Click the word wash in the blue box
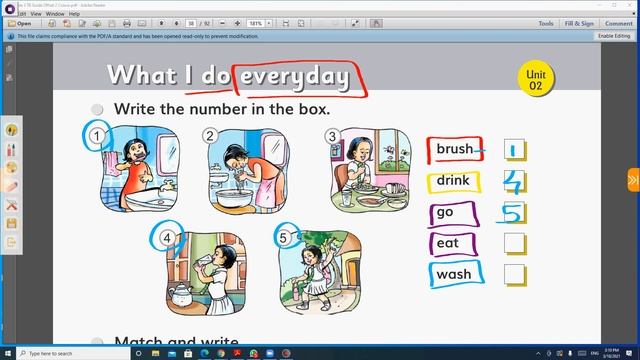 pyautogui.click(x=453, y=274)
